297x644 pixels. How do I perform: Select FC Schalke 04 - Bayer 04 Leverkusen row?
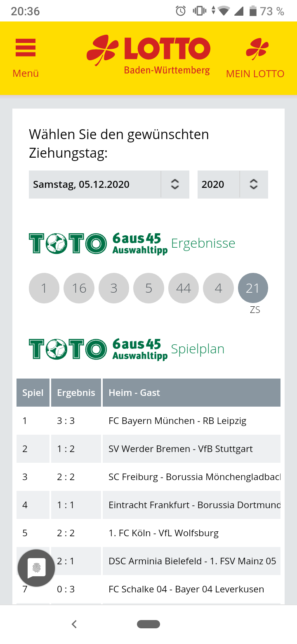click(148, 589)
